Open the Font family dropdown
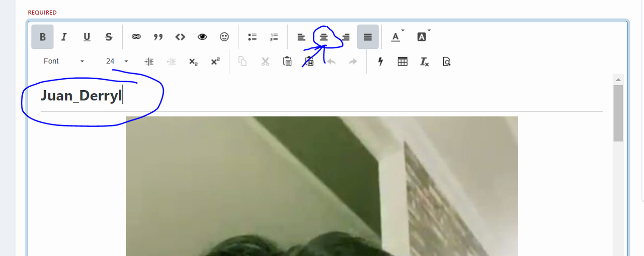644x256 pixels. [x=63, y=61]
